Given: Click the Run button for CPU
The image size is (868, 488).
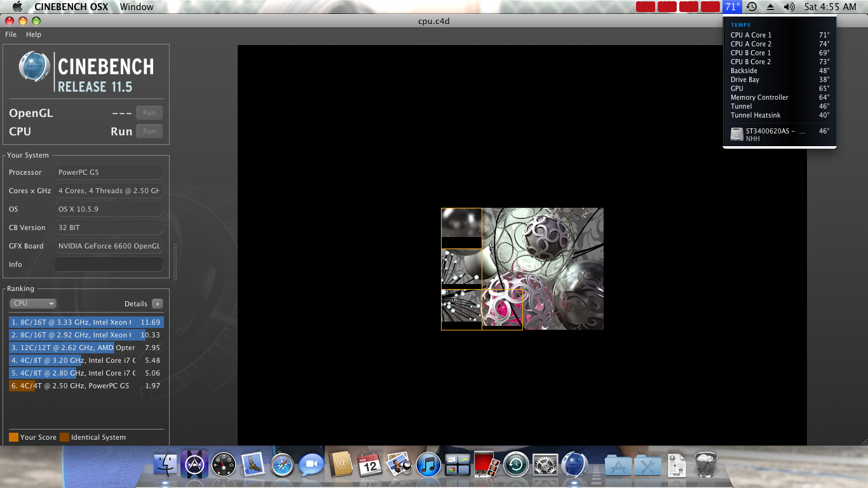Looking at the screenshot, I should coord(149,132).
